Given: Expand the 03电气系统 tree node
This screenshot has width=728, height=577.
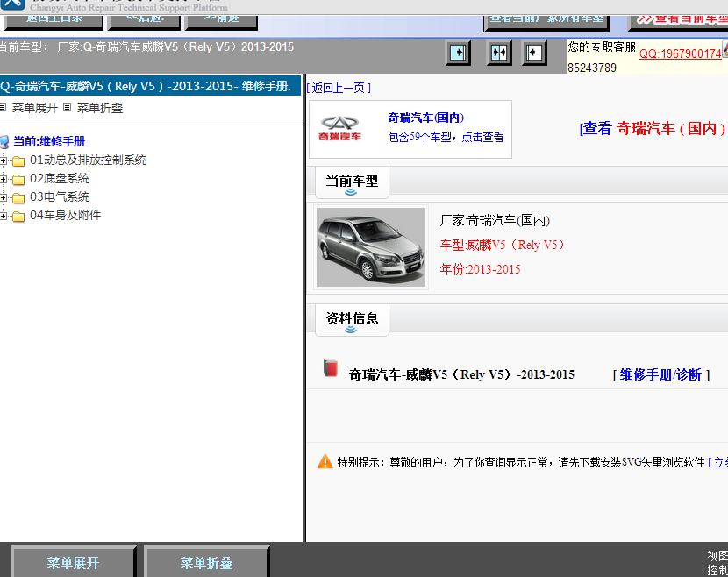Looking at the screenshot, I should [x=4, y=198].
